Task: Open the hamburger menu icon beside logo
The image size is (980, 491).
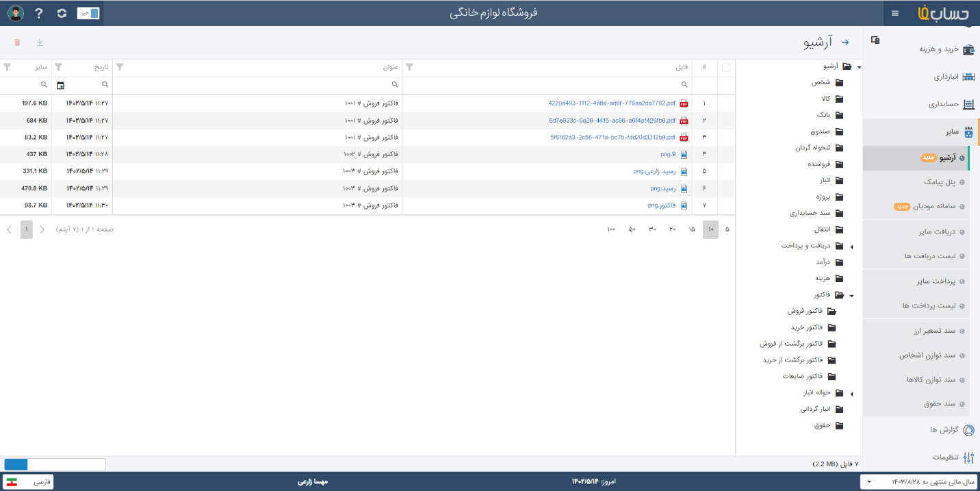Action: pyautogui.click(x=895, y=13)
